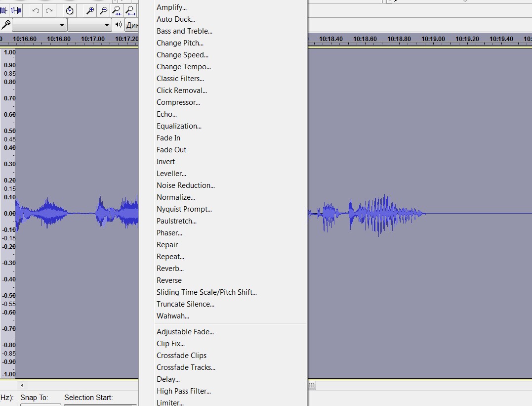
Task: Click the microphone recording device icon
Action: click(x=6, y=24)
